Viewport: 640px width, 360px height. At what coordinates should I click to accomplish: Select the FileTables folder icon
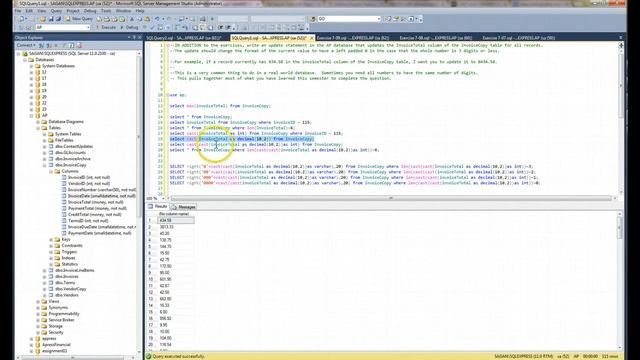[x=51, y=140]
